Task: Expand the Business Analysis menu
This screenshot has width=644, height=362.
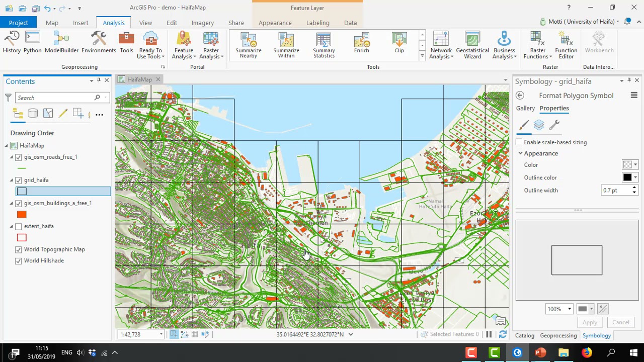Action: point(504,45)
